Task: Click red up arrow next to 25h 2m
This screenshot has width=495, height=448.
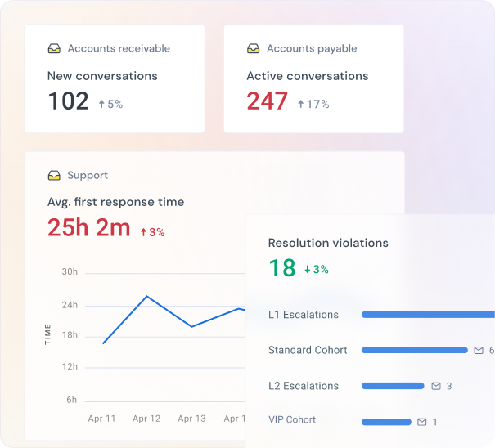Action: [143, 233]
